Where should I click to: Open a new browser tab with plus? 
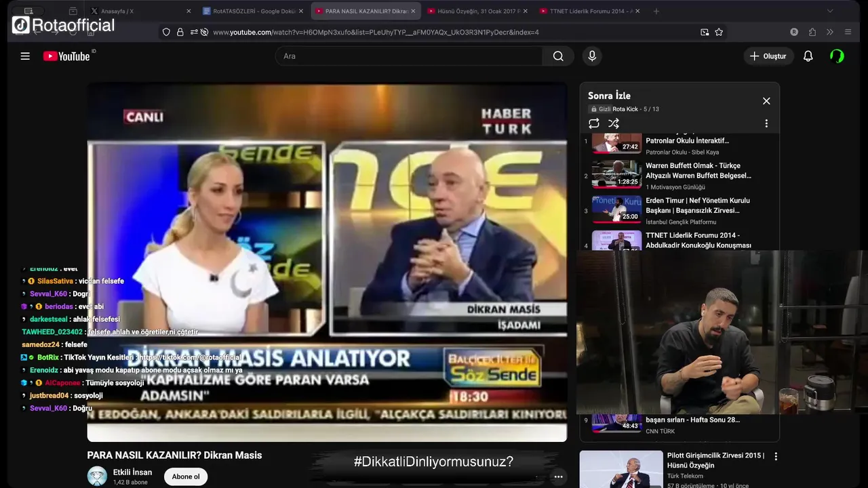[656, 11]
